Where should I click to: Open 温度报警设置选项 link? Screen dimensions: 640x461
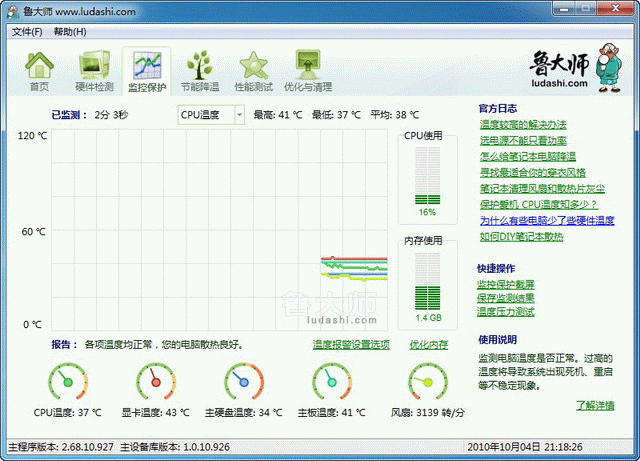tap(351, 345)
